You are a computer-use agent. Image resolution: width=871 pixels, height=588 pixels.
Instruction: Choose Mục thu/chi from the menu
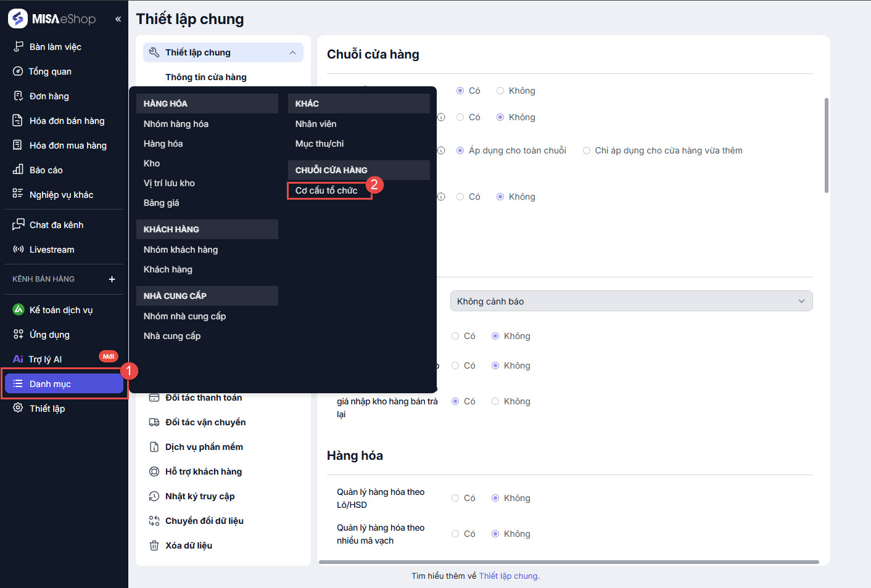pyautogui.click(x=320, y=144)
